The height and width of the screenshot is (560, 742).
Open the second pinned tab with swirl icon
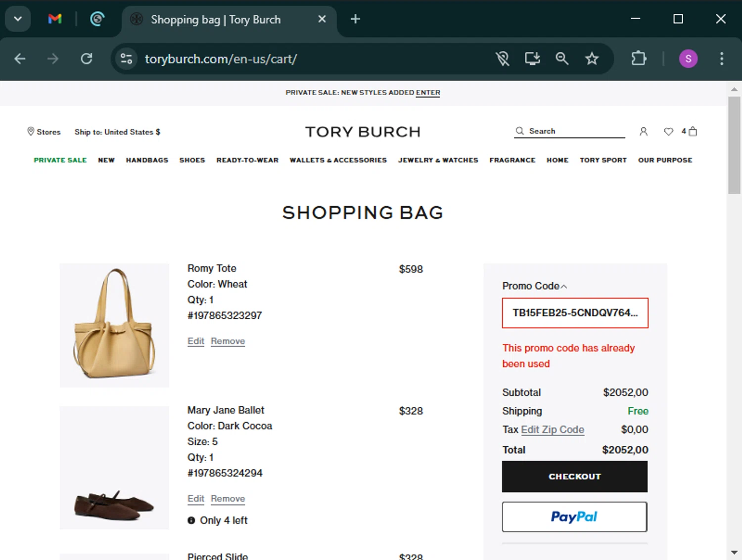click(x=97, y=19)
